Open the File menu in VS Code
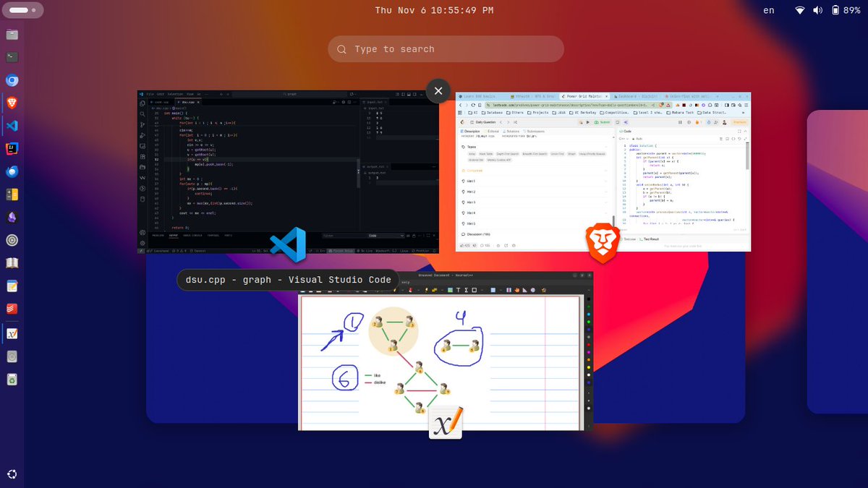Screen dimensions: 868x488 click(x=150, y=94)
